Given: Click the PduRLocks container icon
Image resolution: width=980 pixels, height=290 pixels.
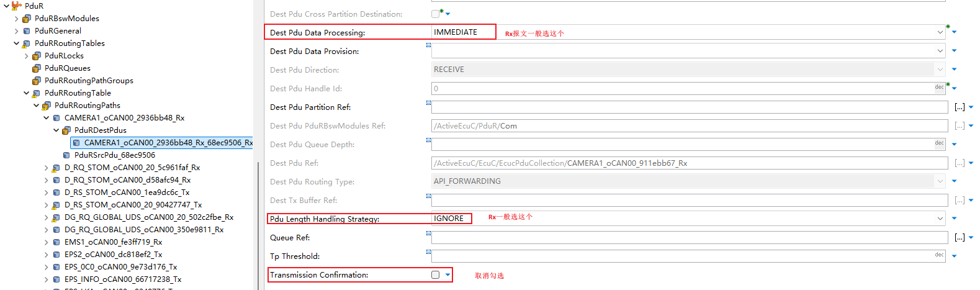Looking at the screenshot, I should [x=37, y=56].
